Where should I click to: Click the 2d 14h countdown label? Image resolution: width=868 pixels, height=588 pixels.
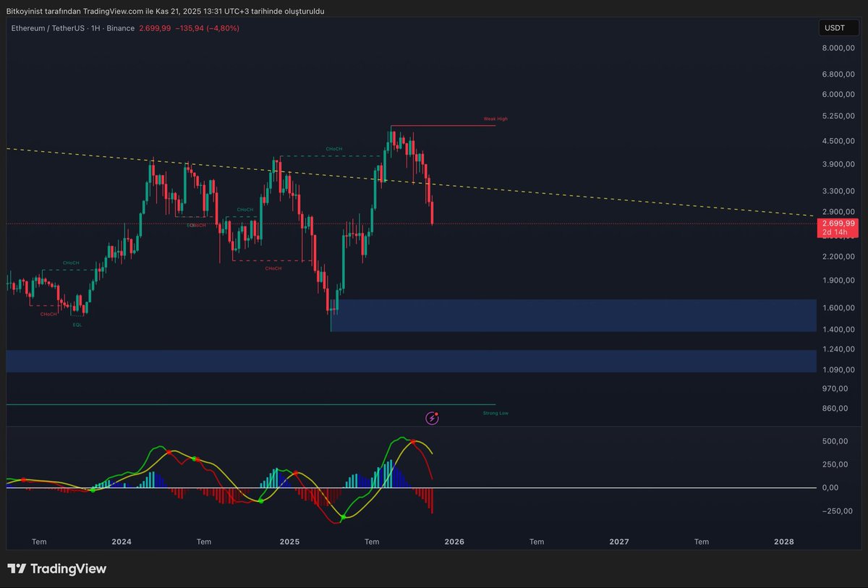(x=834, y=233)
